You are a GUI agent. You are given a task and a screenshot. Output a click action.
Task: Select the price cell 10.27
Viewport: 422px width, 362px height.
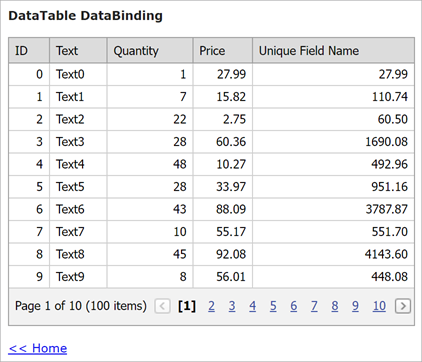click(x=223, y=164)
